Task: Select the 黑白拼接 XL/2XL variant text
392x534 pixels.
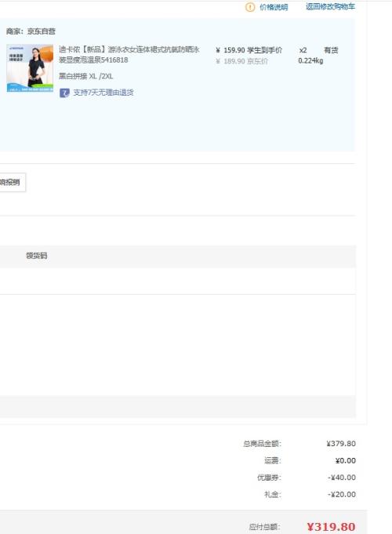Action: 85,76
